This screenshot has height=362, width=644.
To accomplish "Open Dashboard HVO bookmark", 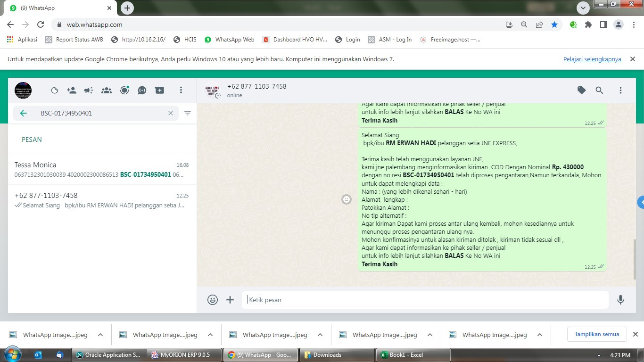I will tap(295, 40).
